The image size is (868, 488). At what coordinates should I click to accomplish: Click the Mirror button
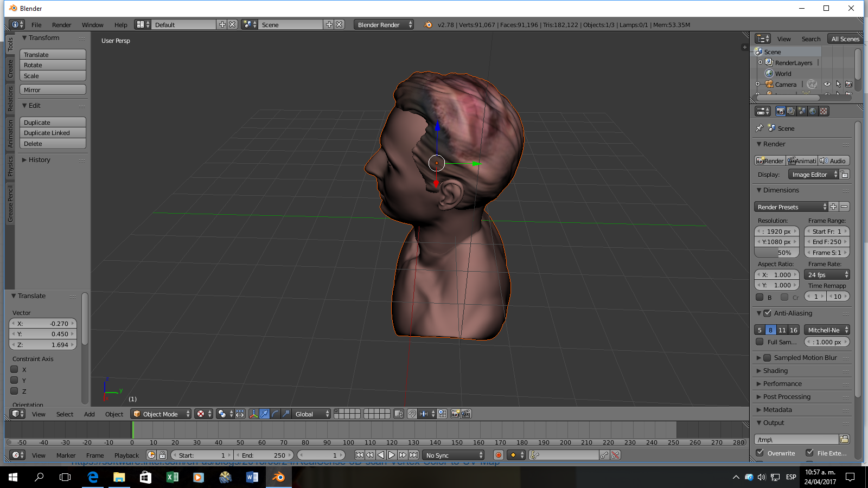(53, 89)
